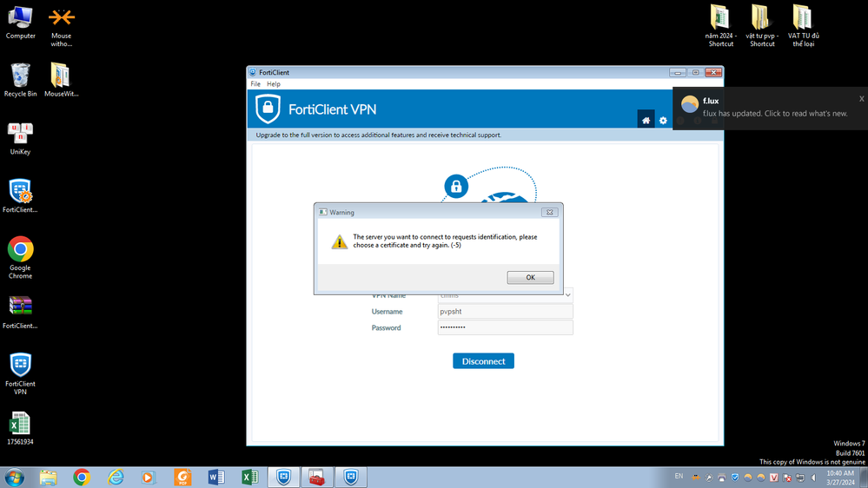
Task: Select the UniKey desktop icon
Action: click(21, 138)
